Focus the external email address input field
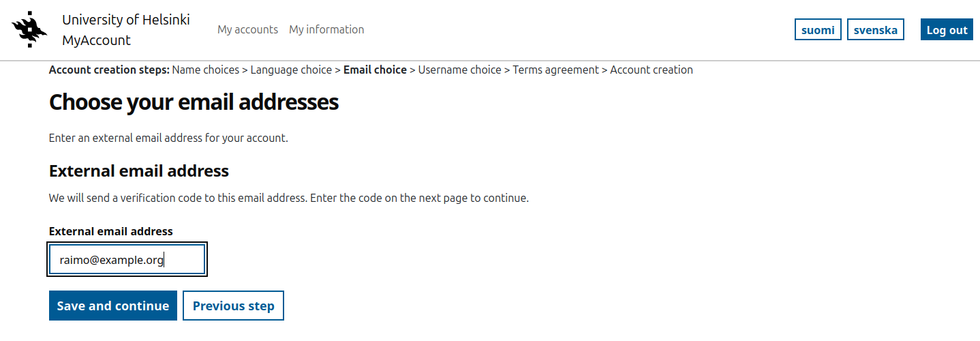The height and width of the screenshot is (341, 980). coord(127,260)
